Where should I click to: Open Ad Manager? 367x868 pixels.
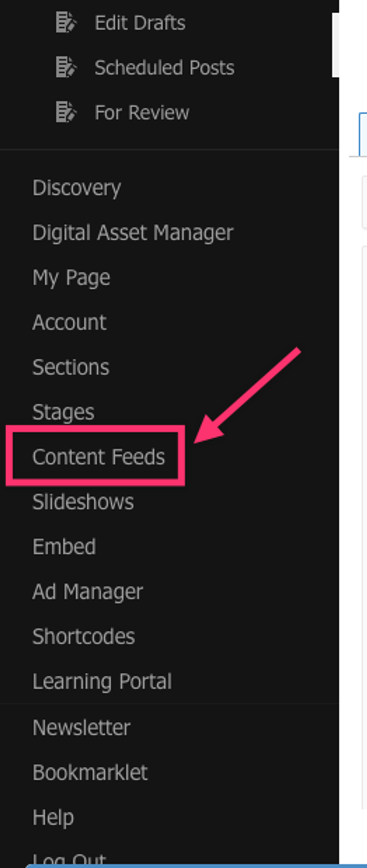tap(88, 591)
